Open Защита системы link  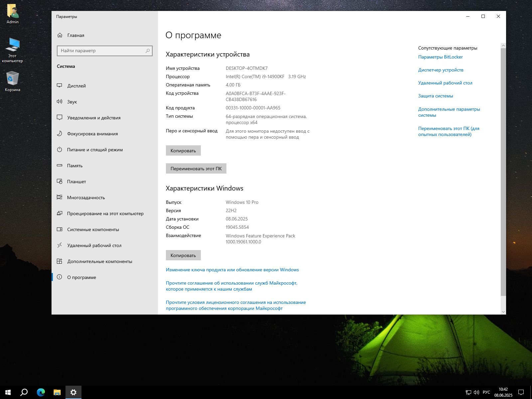(436, 96)
